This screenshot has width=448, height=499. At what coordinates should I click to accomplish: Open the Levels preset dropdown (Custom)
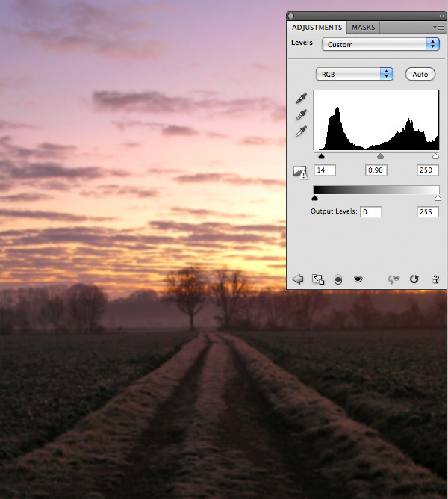point(381,44)
